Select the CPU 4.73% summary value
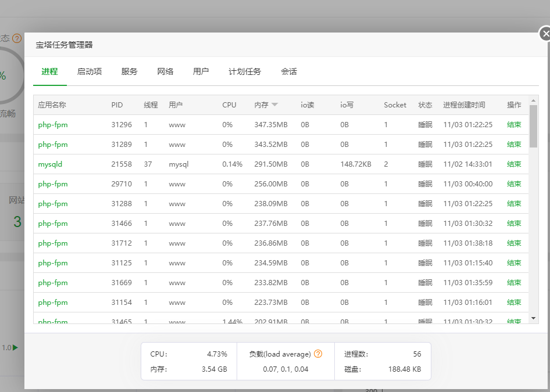Screen dimensions: 550x392 217,354
